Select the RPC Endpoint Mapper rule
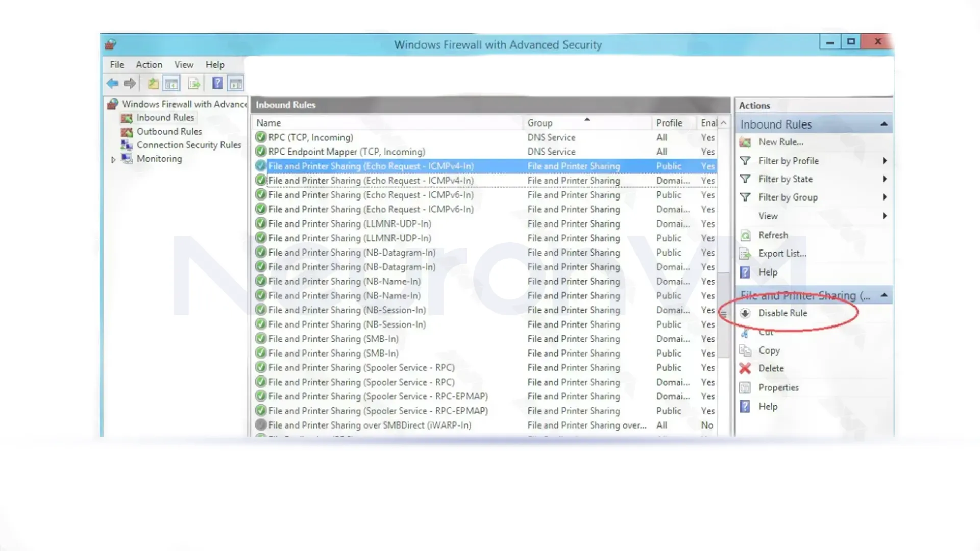Image resolution: width=980 pixels, height=551 pixels. tap(346, 152)
